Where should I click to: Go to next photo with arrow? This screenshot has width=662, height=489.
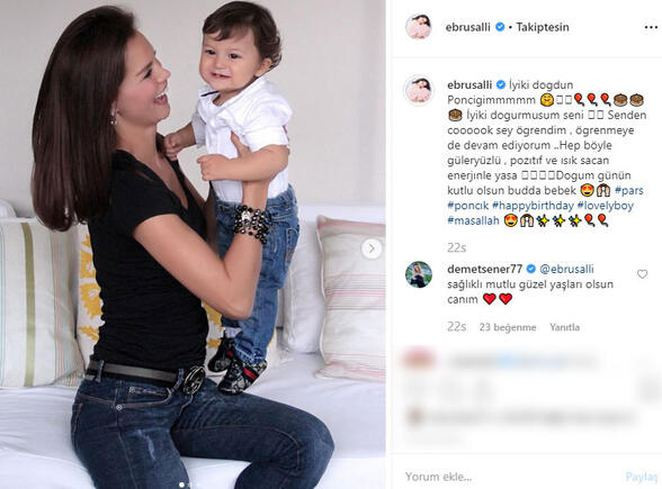point(372,249)
